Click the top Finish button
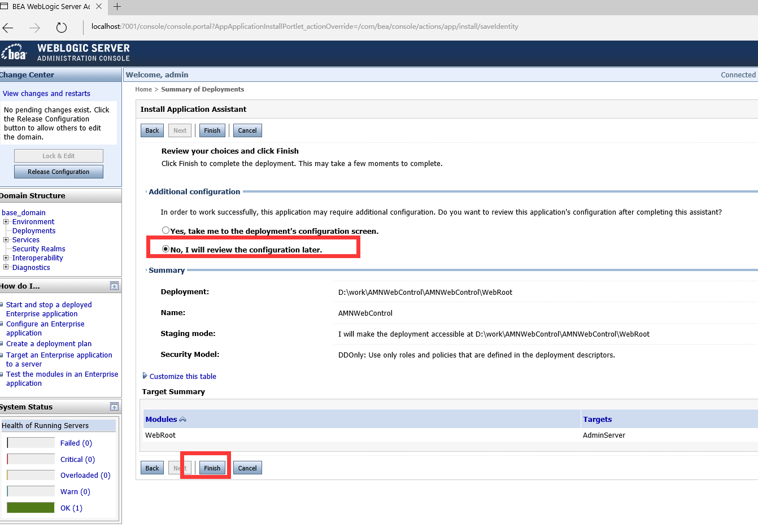 pos(212,130)
